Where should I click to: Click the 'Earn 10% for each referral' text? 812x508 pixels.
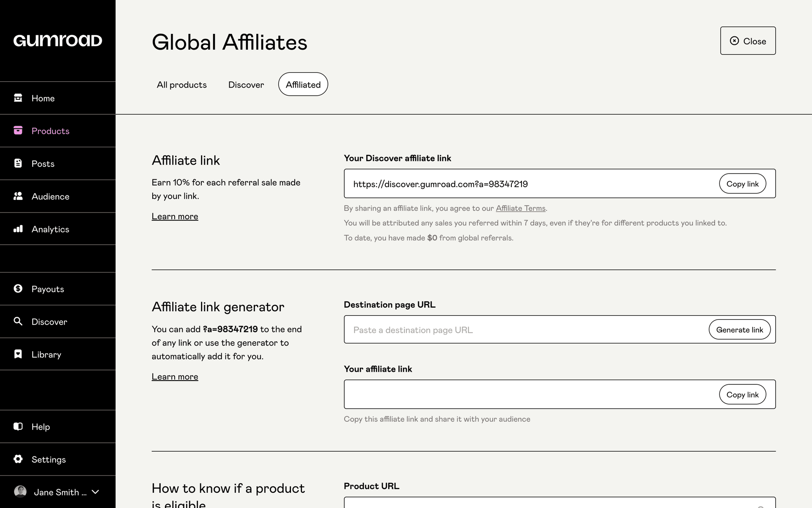point(226,189)
